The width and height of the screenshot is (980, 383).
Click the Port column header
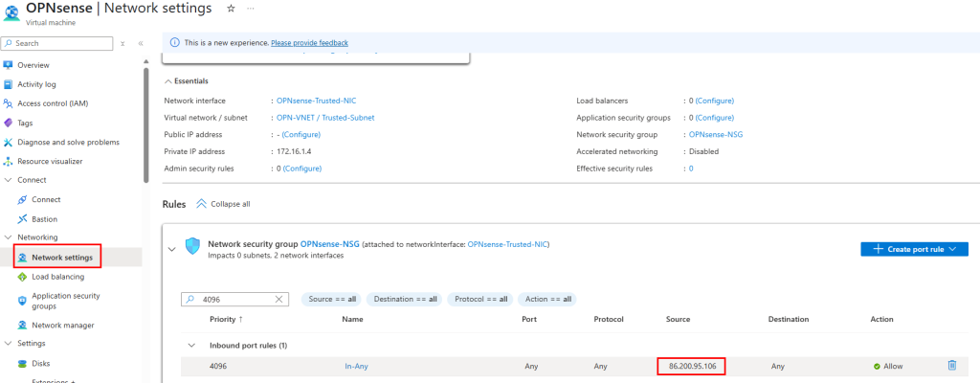528,319
